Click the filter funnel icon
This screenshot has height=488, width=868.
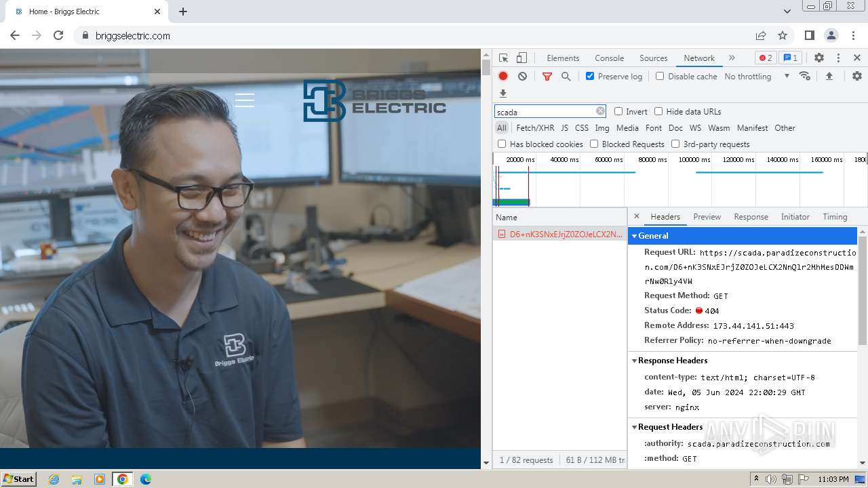tap(547, 77)
